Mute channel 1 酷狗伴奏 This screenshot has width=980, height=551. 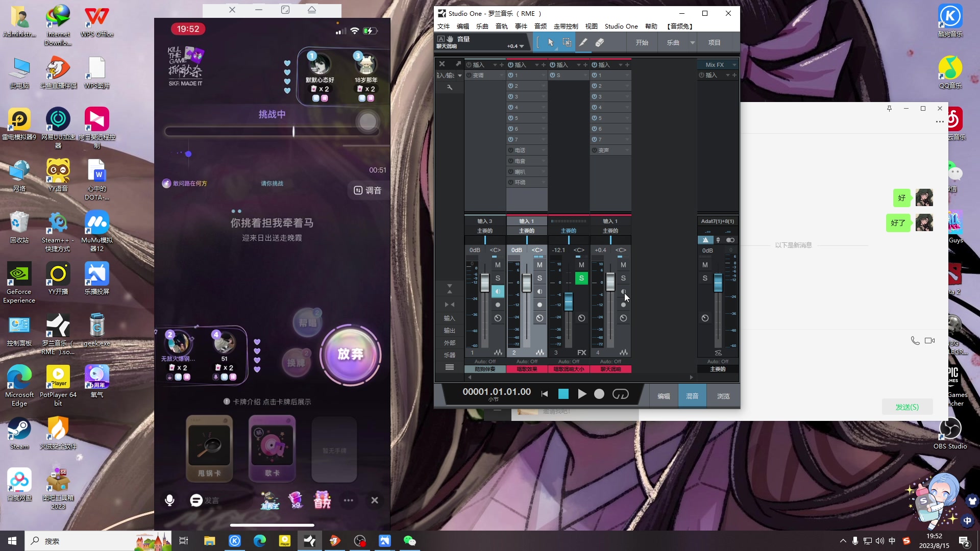(498, 265)
